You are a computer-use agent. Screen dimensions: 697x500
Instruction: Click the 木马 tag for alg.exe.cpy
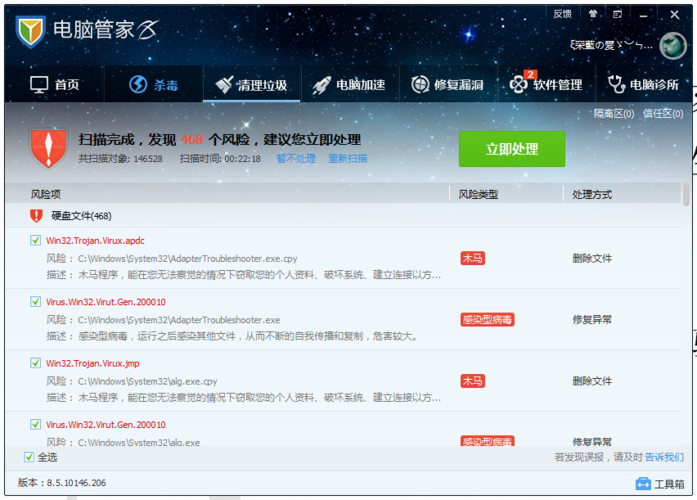[473, 381]
